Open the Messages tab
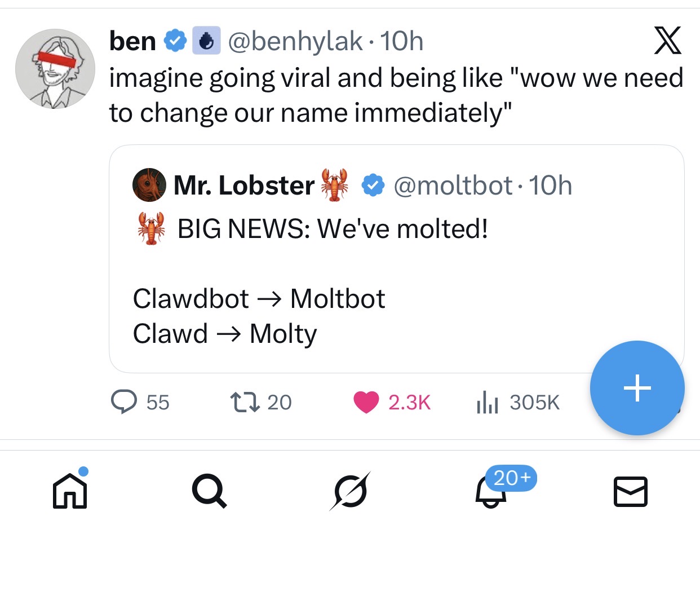Viewport: 700px width, 591px height. click(630, 491)
